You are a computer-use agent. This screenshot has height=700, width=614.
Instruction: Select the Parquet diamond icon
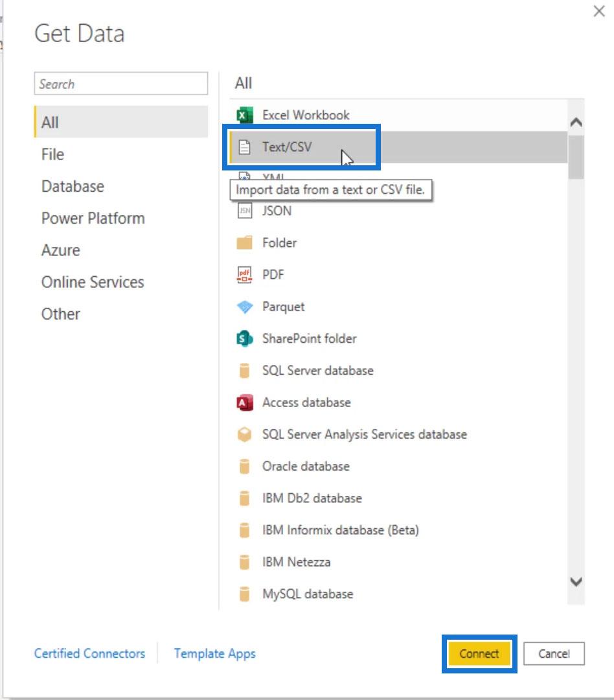pos(245,307)
